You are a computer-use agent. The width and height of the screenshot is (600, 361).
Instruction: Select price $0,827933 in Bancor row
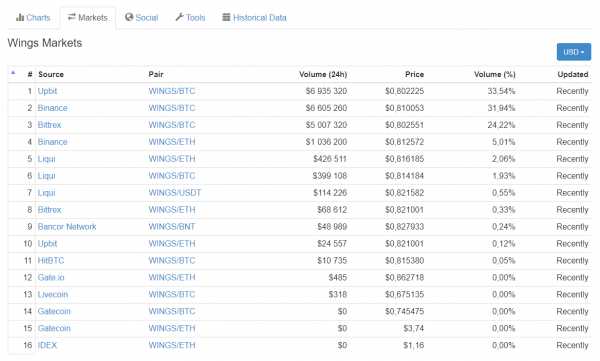pyautogui.click(x=404, y=227)
